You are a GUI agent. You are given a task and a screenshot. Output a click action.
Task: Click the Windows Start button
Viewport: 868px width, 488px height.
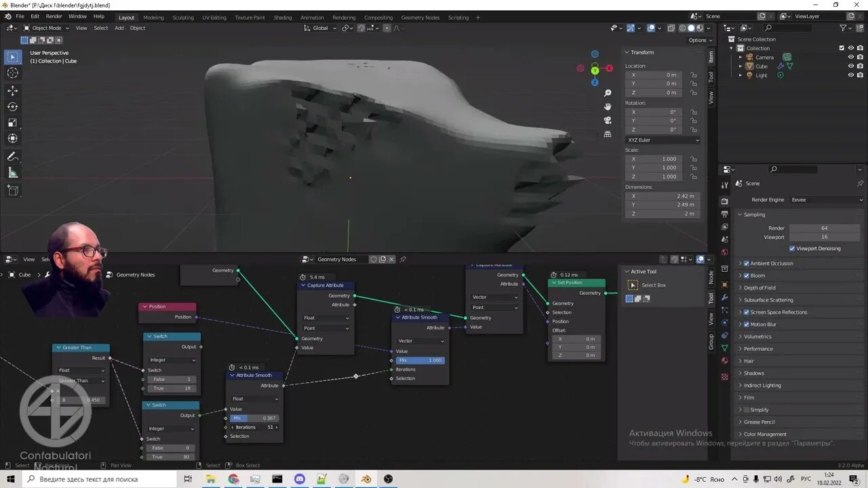(11, 479)
